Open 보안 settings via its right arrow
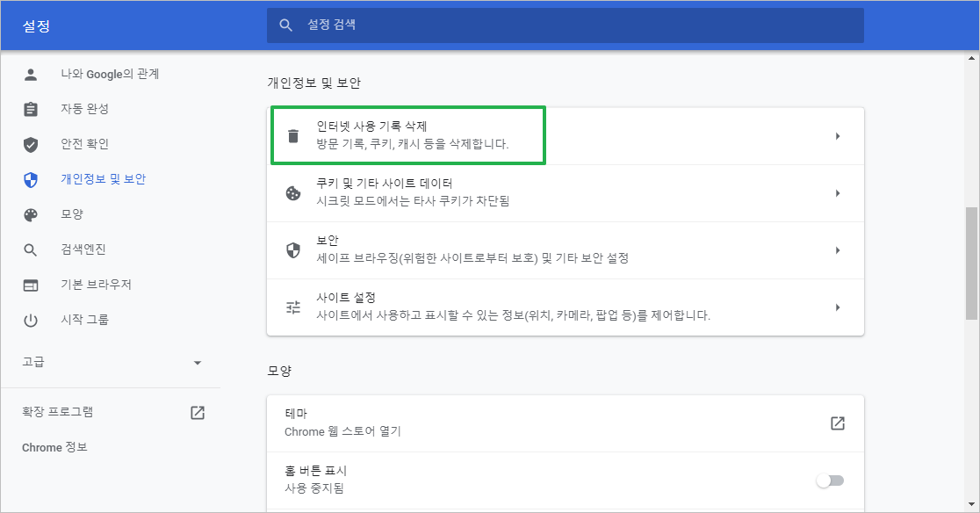Screen dimensions: 980x513 837,249
